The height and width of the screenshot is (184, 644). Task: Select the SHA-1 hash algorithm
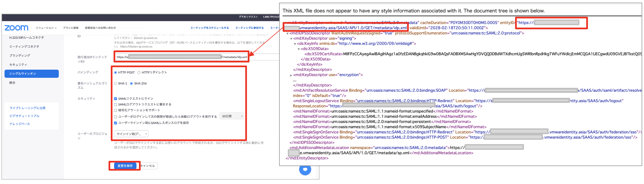tap(116, 84)
